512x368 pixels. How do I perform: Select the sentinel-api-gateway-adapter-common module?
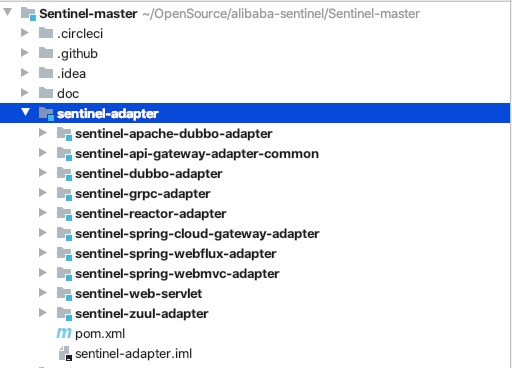click(197, 154)
